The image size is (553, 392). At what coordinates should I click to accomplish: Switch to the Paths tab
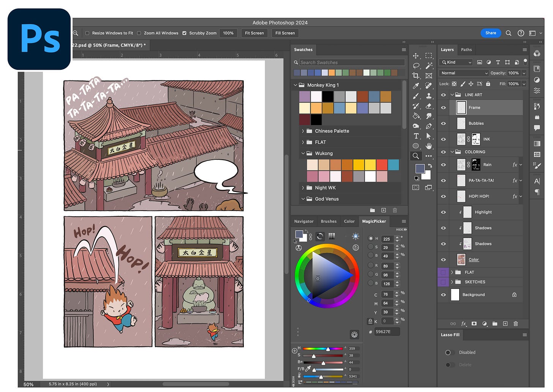coord(466,49)
